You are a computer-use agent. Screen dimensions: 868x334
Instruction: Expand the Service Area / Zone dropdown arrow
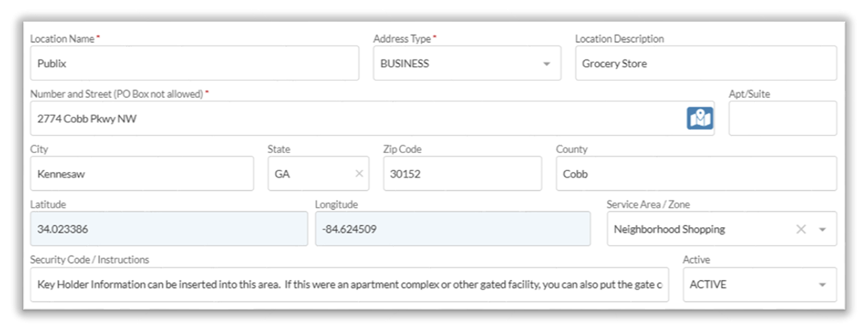pyautogui.click(x=822, y=230)
